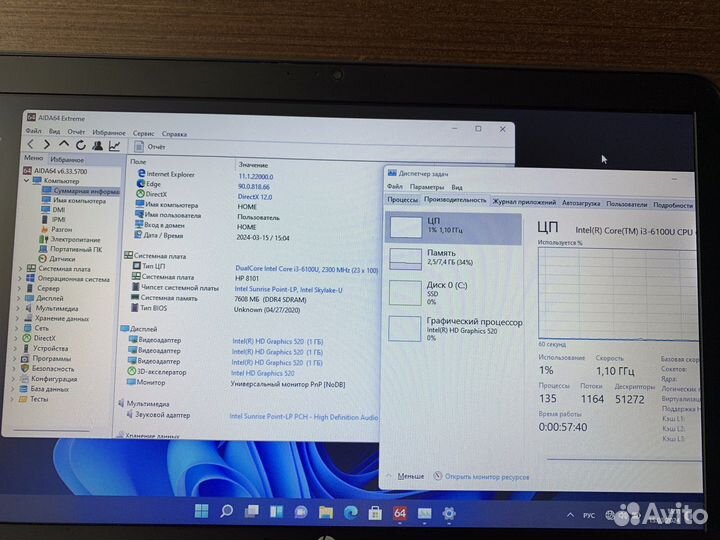
Task: Go back with AIDA64 back arrow
Action: [x=31, y=144]
